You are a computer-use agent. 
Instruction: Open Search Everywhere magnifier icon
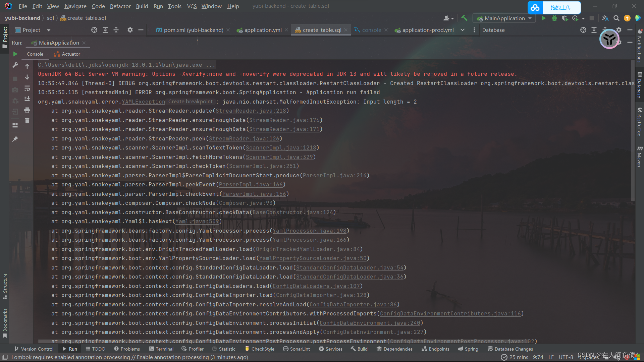pyautogui.click(x=616, y=18)
